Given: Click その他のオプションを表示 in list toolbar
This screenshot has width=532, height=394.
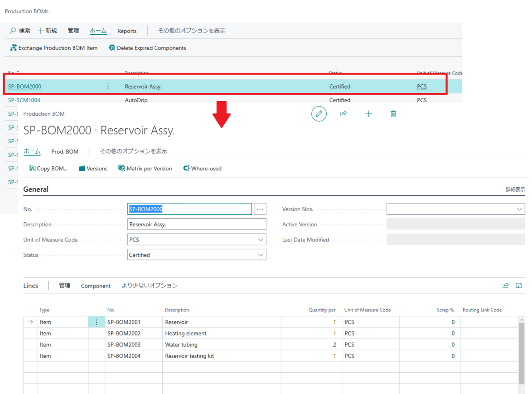Looking at the screenshot, I should [192, 31].
